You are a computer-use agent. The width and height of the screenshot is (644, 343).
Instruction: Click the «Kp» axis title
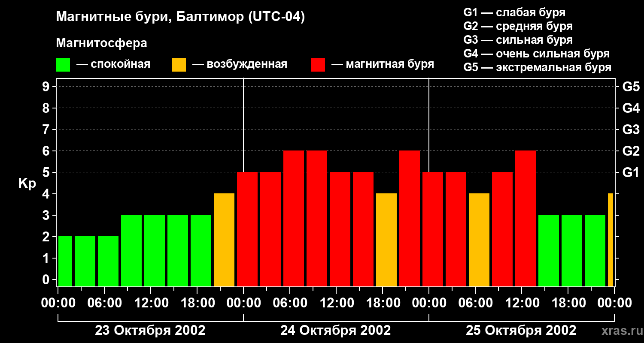(x=27, y=184)
